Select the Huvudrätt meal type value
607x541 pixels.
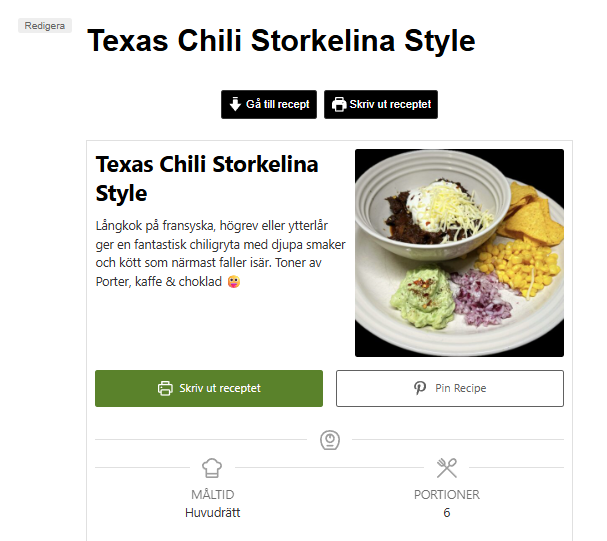(x=212, y=513)
